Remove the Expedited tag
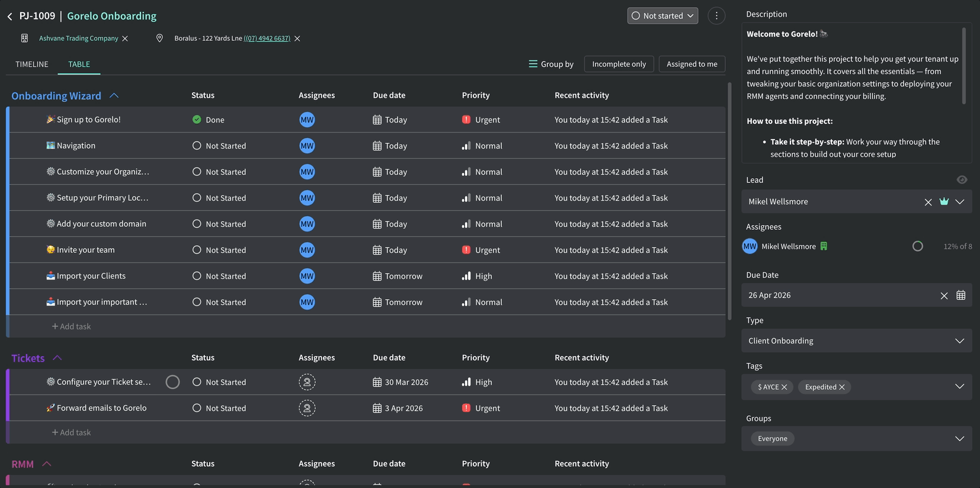The image size is (980, 488). tap(841, 387)
